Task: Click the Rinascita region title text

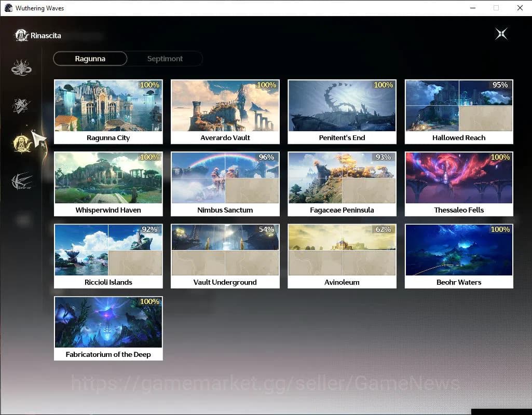Action: (x=46, y=36)
